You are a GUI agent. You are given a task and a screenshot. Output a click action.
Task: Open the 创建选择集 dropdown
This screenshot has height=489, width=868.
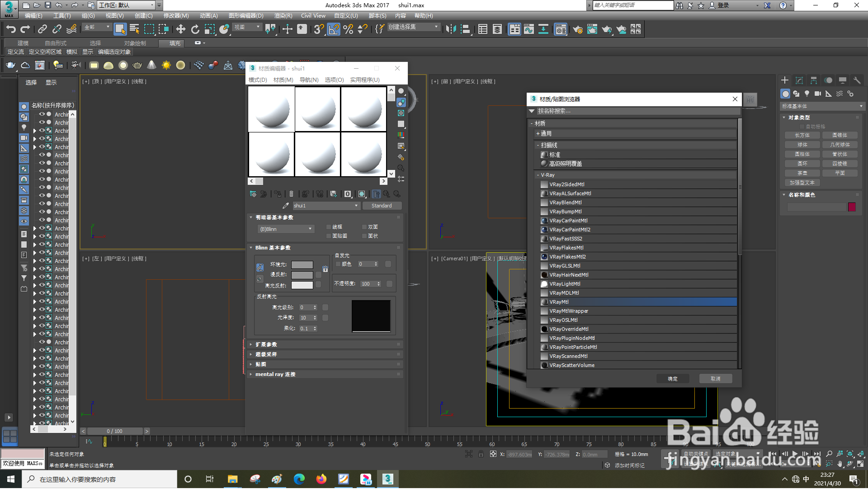coord(414,27)
